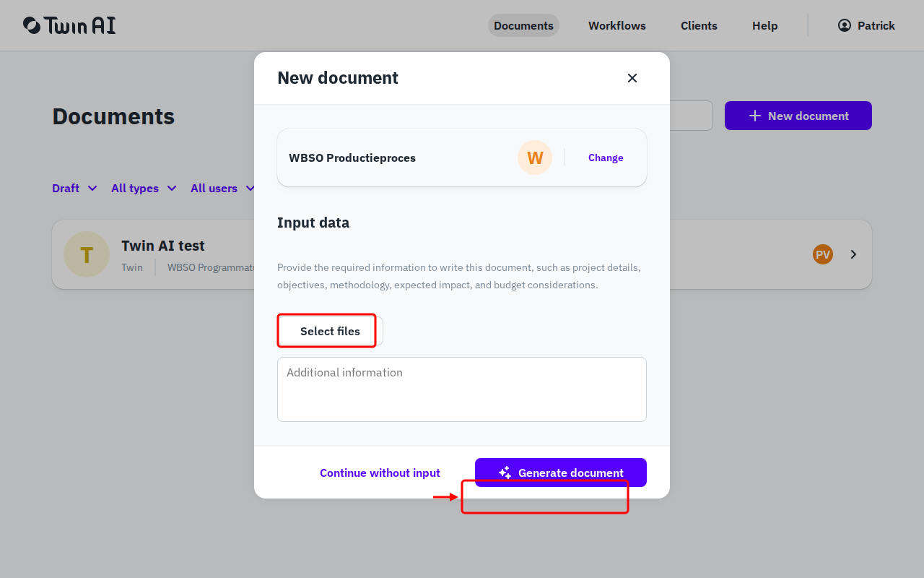Click the Twin AI logo
Viewport: 924px width, 578px height.
[69, 25]
